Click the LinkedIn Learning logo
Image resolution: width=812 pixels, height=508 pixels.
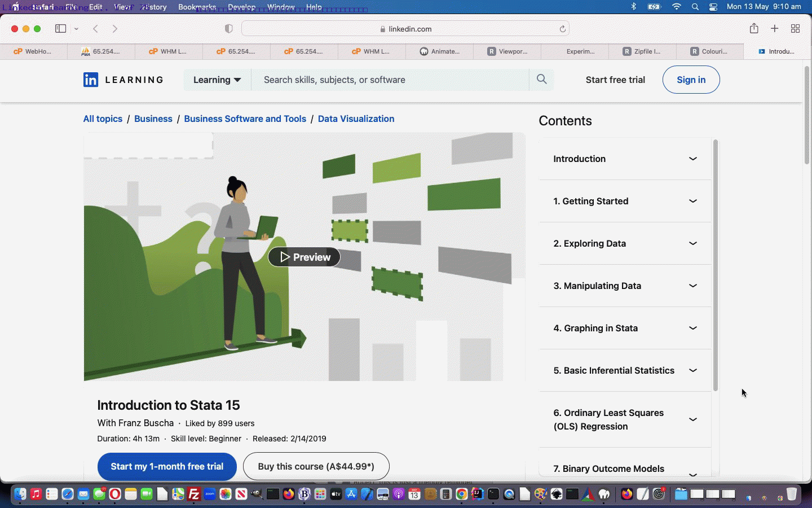tap(123, 80)
